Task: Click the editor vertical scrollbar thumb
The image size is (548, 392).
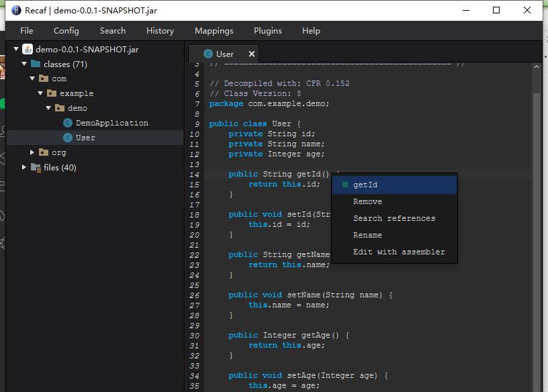Action: pyautogui.click(x=537, y=241)
